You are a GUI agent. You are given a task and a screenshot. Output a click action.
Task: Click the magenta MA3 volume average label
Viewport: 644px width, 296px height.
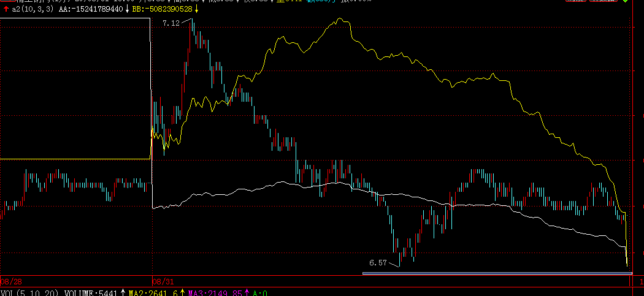215,293
